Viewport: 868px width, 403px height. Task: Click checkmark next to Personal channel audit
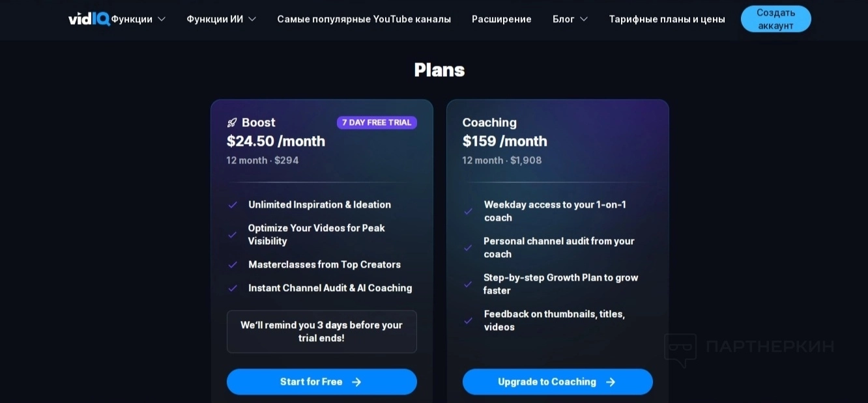coord(468,248)
